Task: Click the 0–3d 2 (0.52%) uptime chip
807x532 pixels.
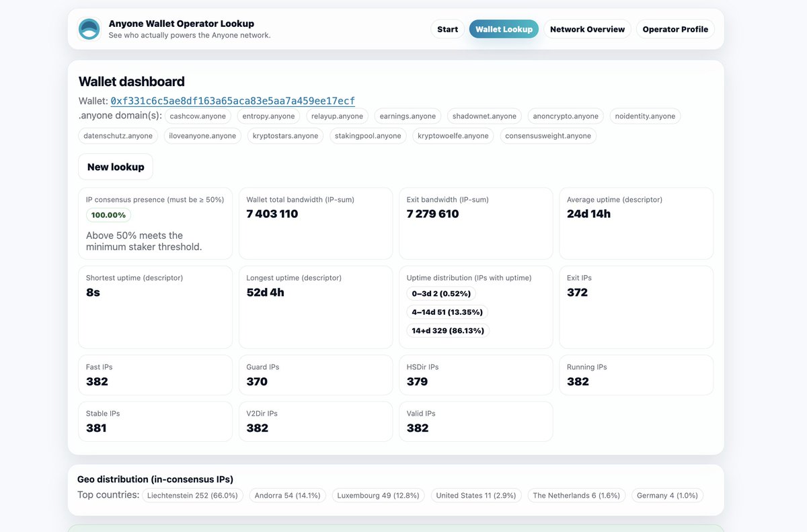Action: click(441, 293)
